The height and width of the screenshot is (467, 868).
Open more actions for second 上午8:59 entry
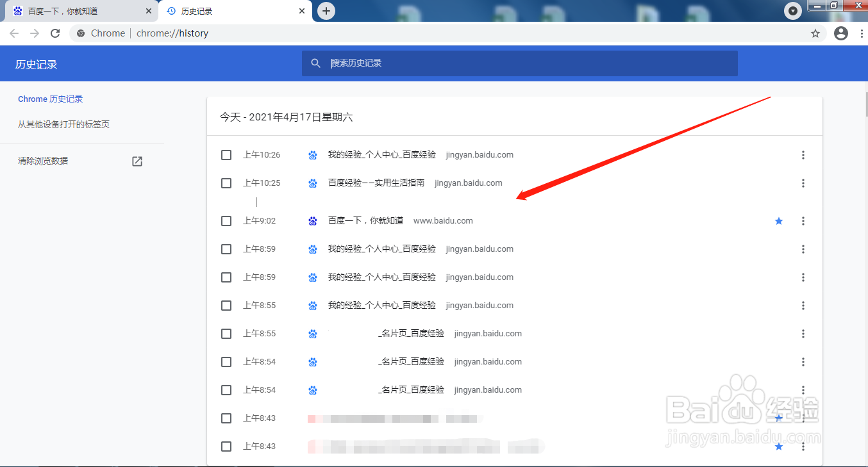[803, 277]
